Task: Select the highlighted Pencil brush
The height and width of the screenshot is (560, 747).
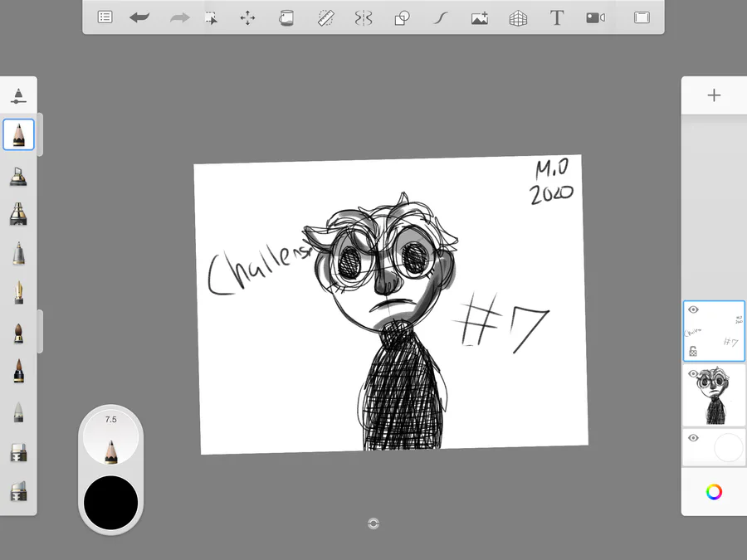Action: click(x=18, y=134)
